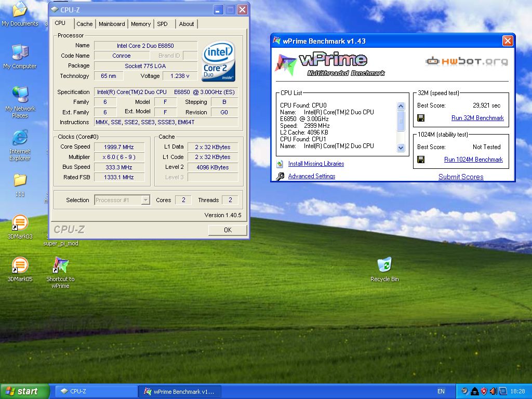Select the CPU tab in CPU-Z
Viewport: 532px width, 399px height.
tap(60, 23)
